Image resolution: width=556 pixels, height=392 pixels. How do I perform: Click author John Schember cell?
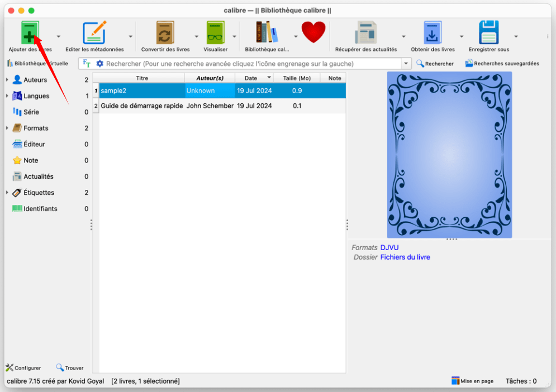[210, 106]
